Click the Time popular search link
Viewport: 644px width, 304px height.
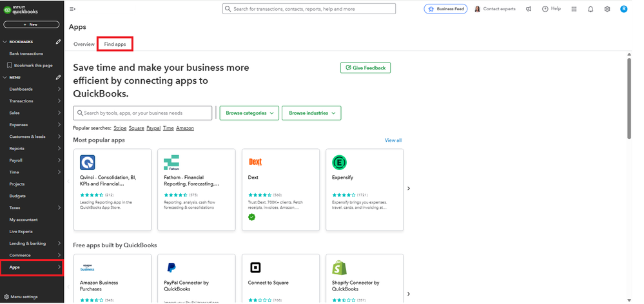(168, 128)
